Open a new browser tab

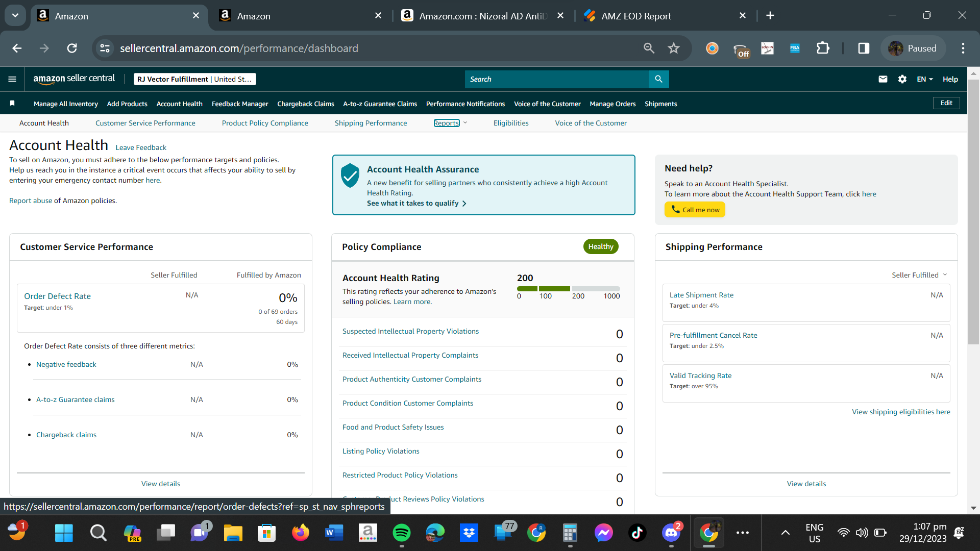click(x=770, y=16)
